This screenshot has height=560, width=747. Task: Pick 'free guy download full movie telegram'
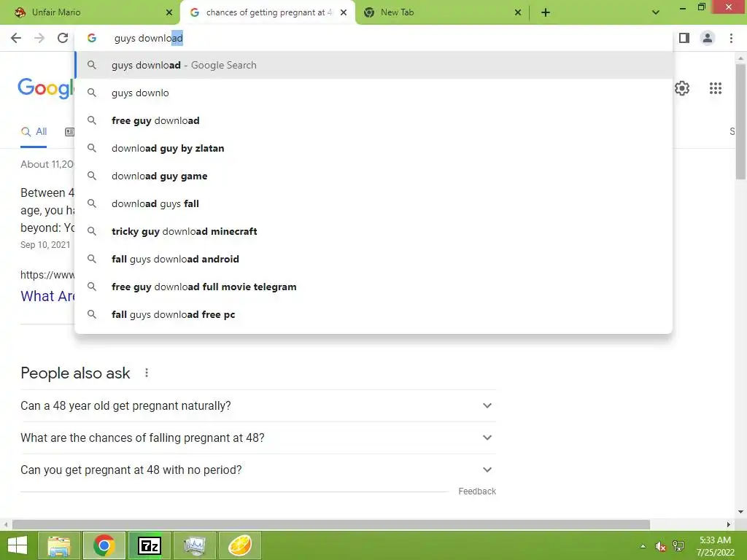(373, 287)
